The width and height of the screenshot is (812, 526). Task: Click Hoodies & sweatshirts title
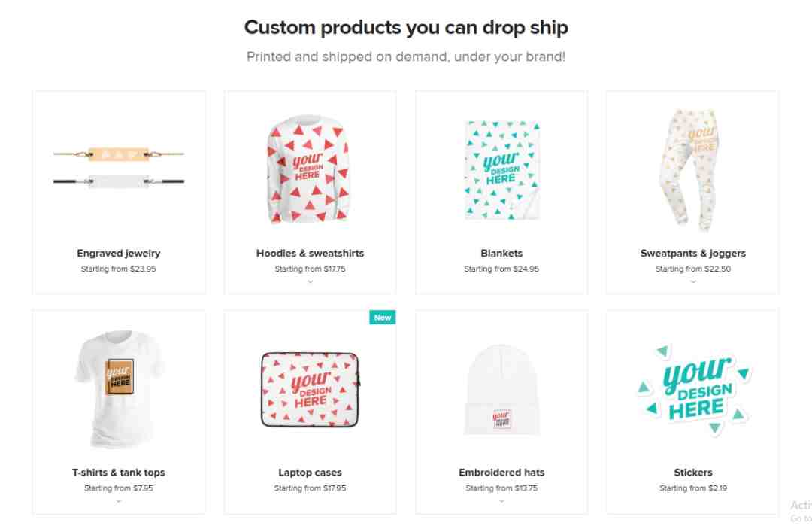[x=311, y=254]
